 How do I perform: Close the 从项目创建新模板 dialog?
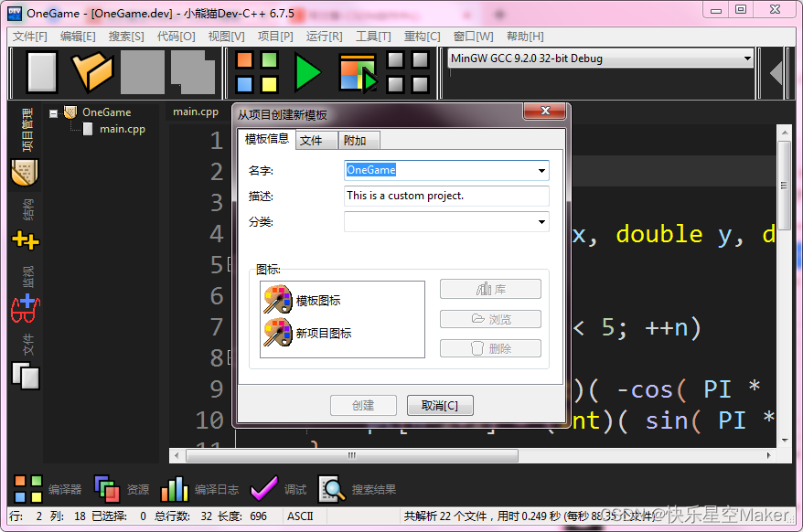(x=545, y=111)
